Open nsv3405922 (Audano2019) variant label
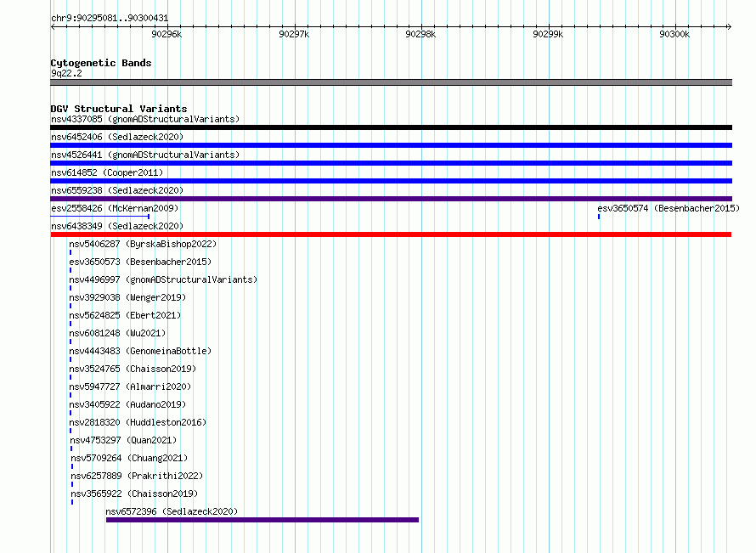The image size is (756, 553). click(x=127, y=404)
